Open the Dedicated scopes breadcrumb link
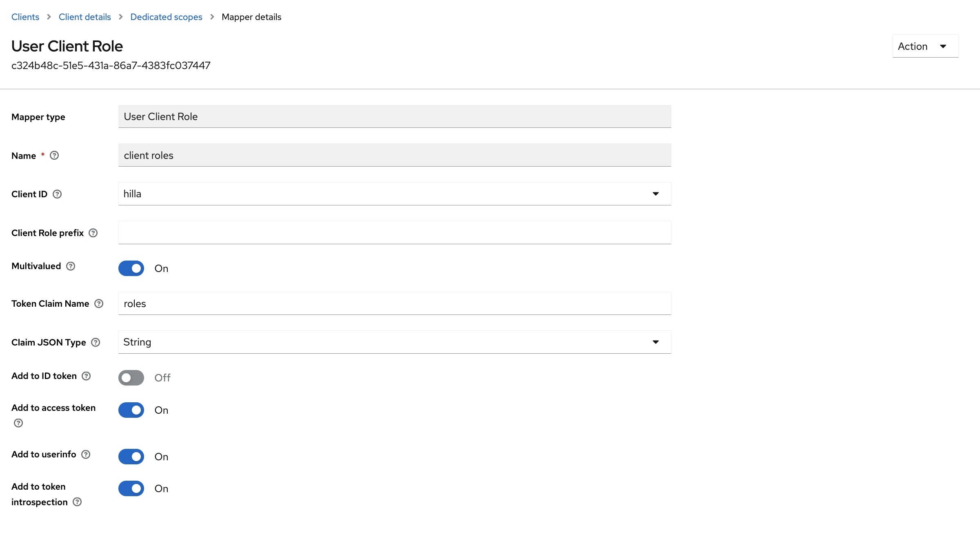 (x=166, y=17)
